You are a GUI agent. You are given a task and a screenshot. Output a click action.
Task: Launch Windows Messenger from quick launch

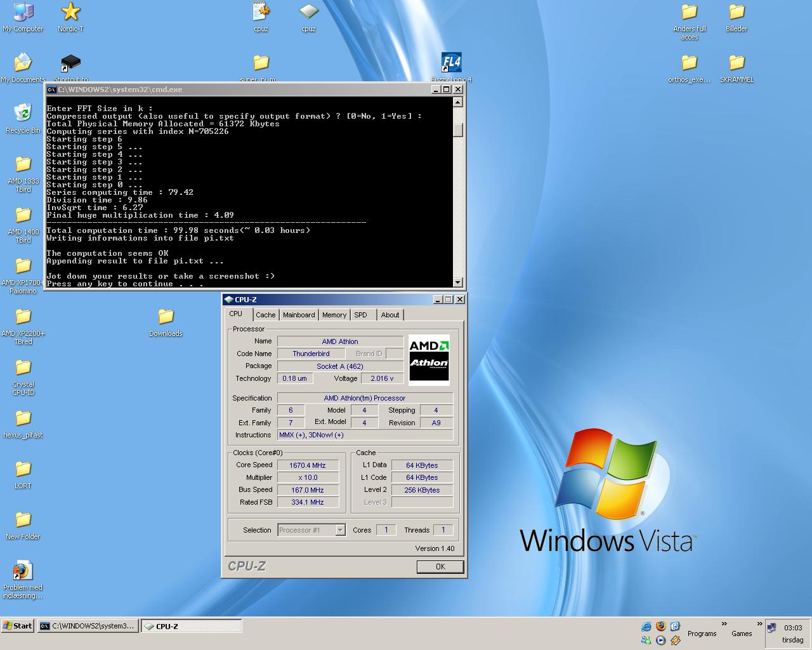pyautogui.click(x=646, y=640)
